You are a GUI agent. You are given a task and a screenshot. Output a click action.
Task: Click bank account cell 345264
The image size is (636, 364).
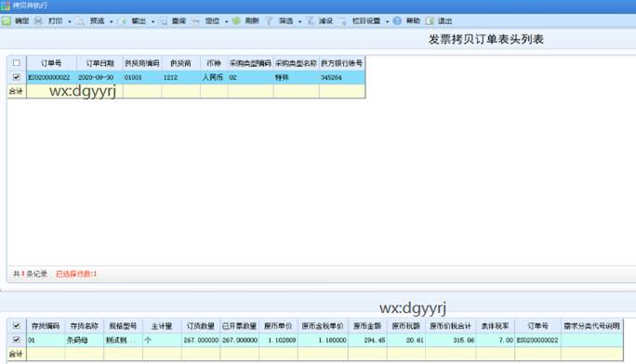click(342, 77)
